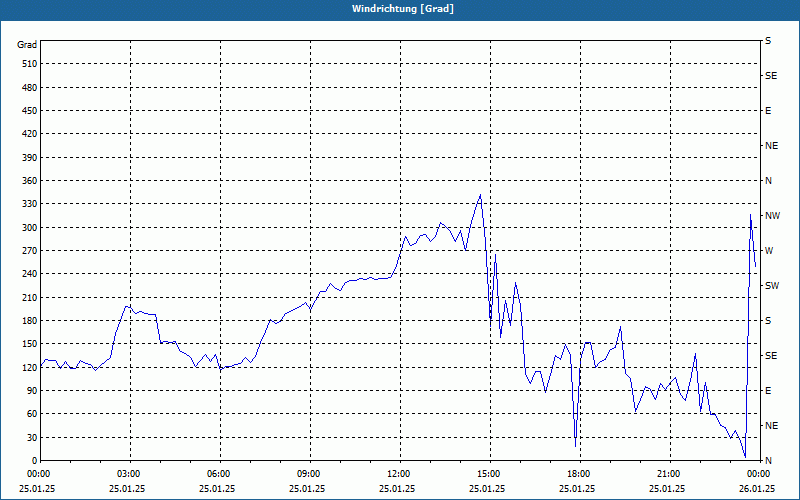
Task: Select the W compass label on the right axis
Action: [x=769, y=251]
